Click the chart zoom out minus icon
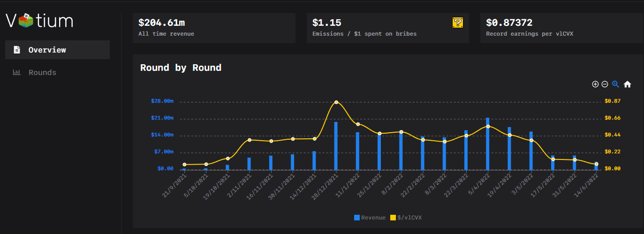 tap(605, 84)
